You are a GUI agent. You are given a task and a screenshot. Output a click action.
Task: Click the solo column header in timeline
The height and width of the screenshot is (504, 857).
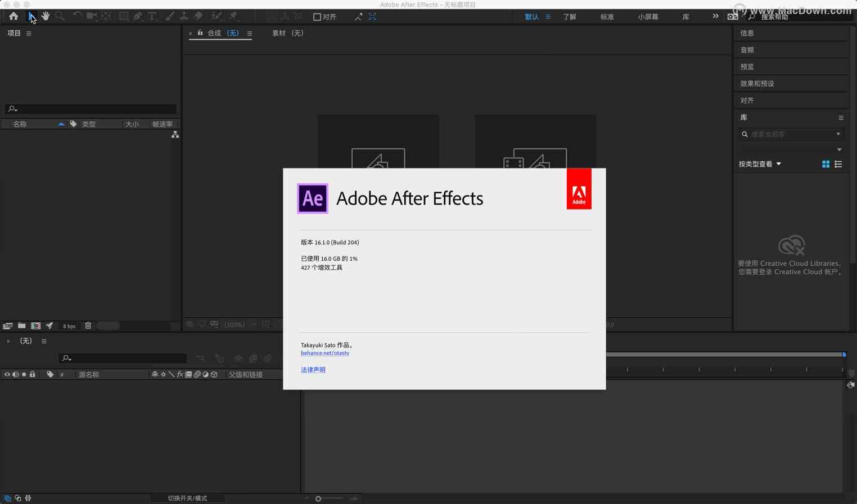(x=24, y=375)
